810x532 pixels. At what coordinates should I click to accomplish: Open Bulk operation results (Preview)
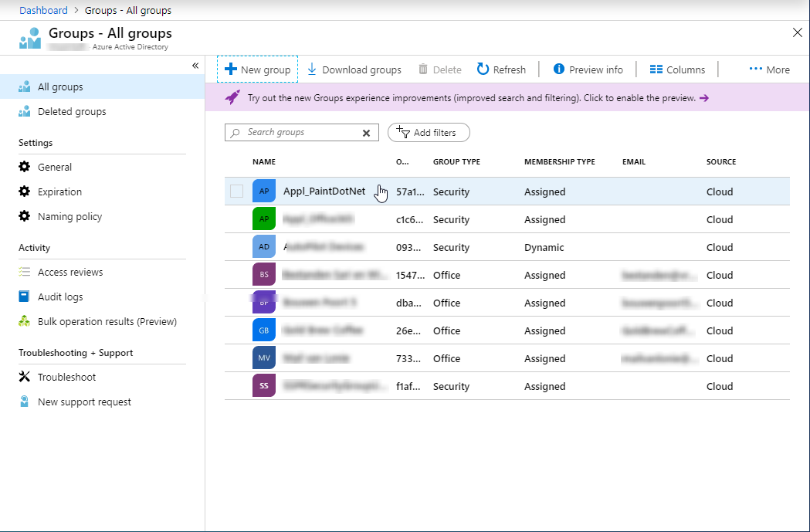click(107, 322)
